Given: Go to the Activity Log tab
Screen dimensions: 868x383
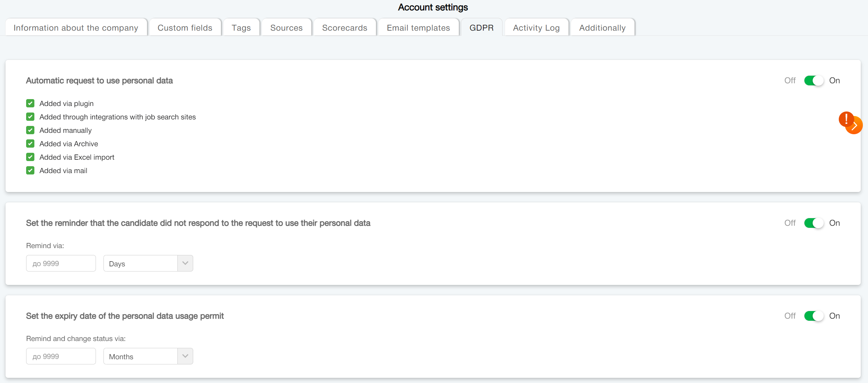Looking at the screenshot, I should pos(536,28).
